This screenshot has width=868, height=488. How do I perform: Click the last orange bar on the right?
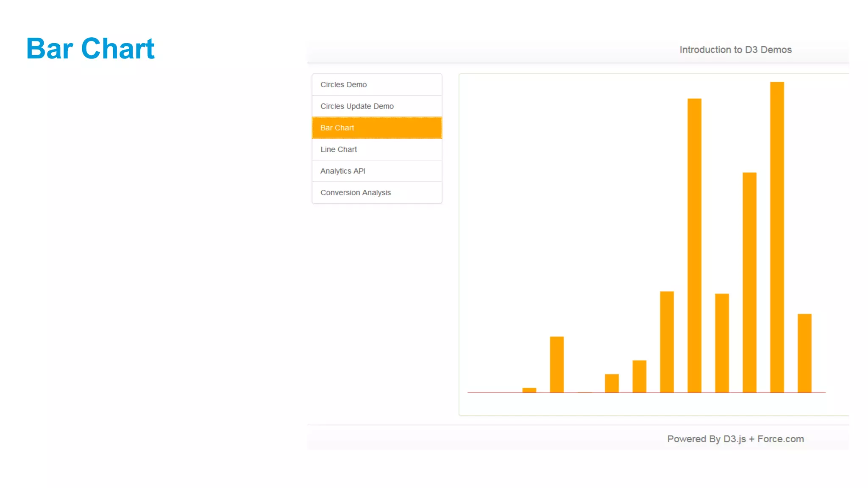pyautogui.click(x=804, y=353)
